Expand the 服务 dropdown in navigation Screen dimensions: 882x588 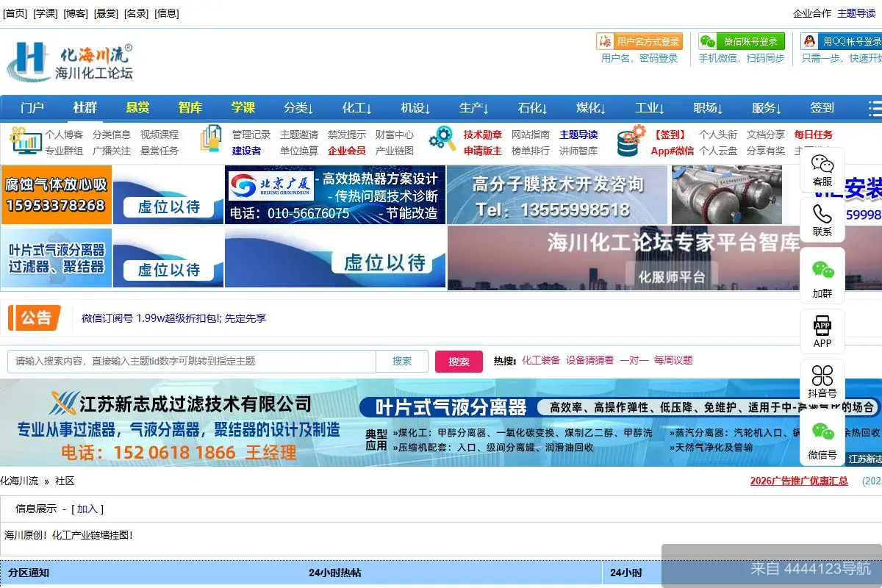point(766,107)
